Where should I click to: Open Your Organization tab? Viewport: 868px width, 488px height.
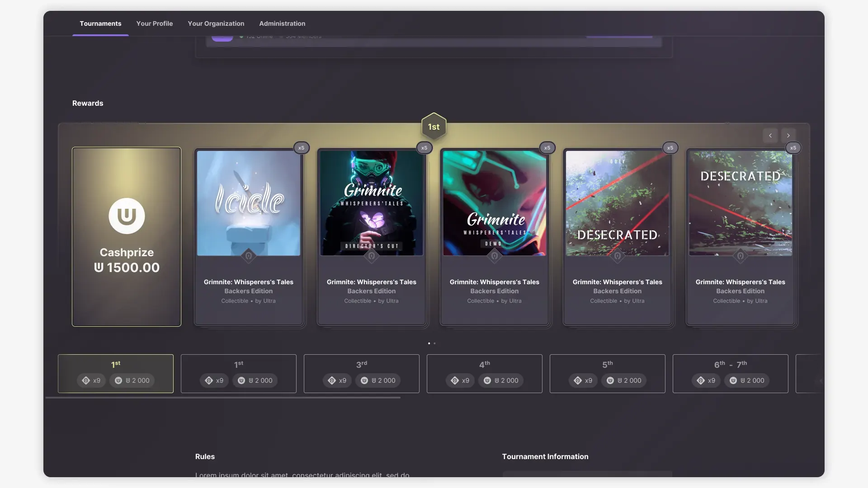pos(216,23)
